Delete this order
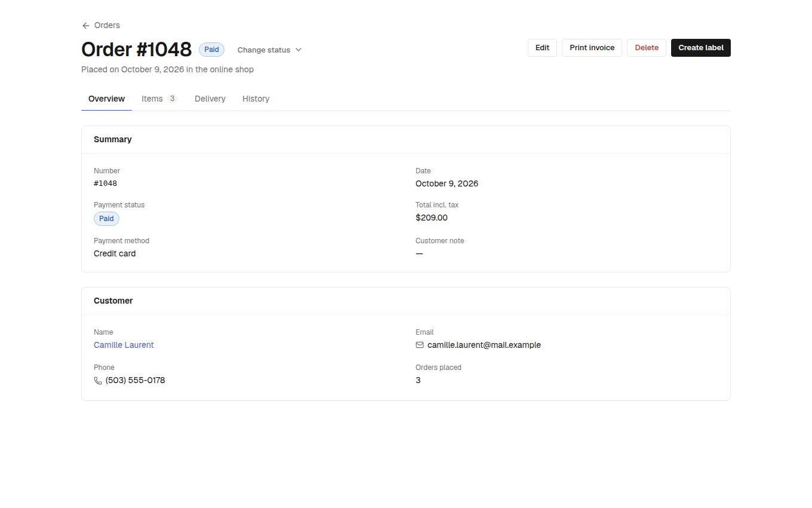 pos(646,48)
